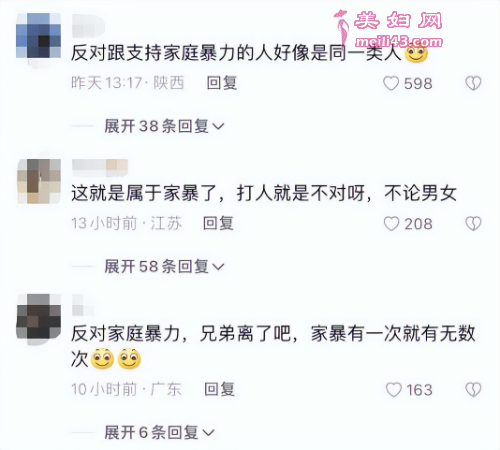
Task: Click the 598 like count number
Action: 418,84
